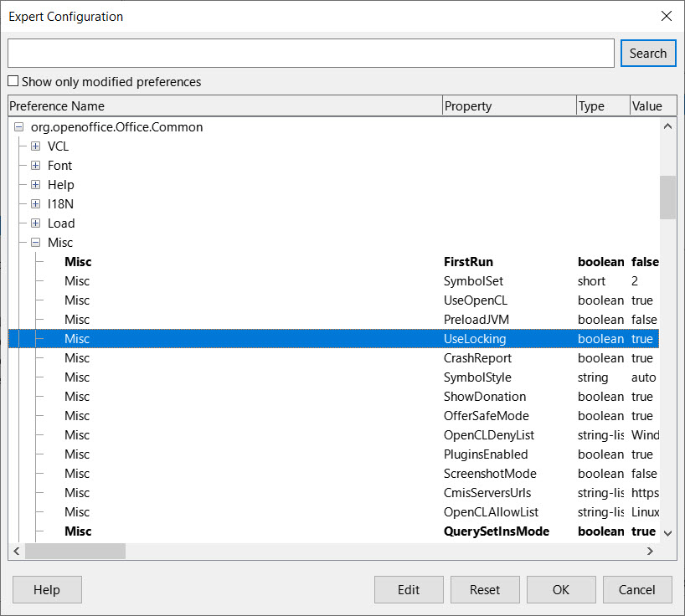Select the SymbolSet preference row
Image resolution: width=685 pixels, height=616 pixels.
coord(334,280)
